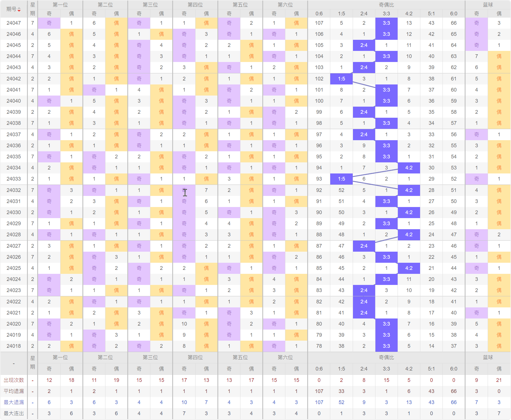Click the 78 value in row 24018

(319, 346)
